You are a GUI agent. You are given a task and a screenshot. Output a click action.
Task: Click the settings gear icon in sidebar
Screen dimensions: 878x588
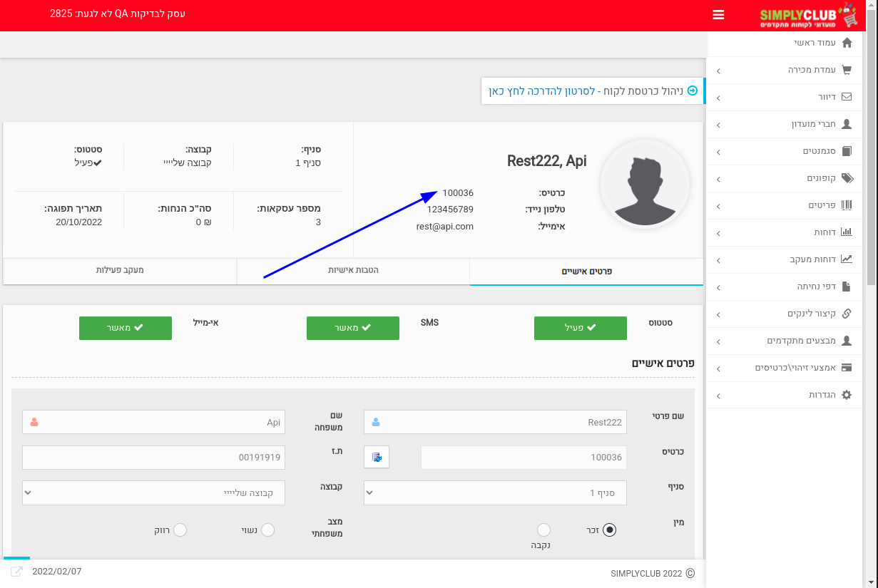[x=847, y=395]
